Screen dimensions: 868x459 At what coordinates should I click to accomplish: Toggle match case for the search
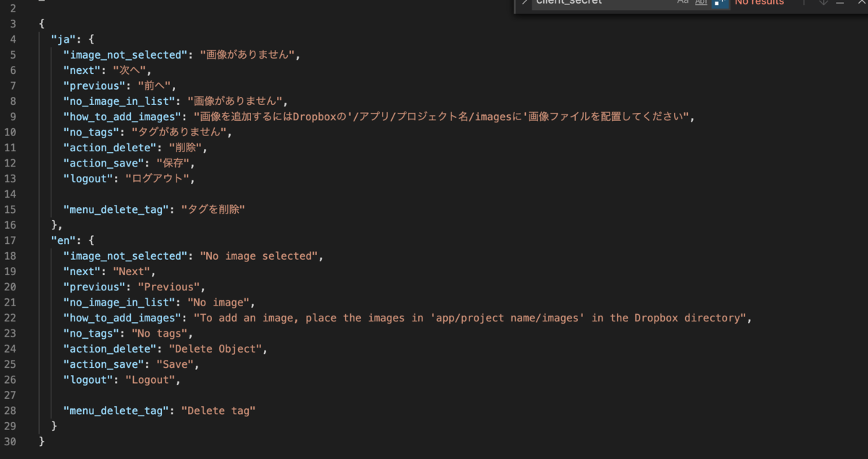point(683,3)
